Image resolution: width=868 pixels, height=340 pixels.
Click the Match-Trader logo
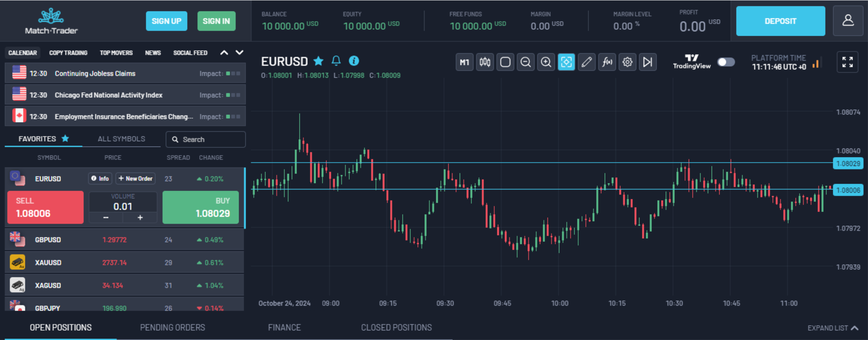click(51, 21)
